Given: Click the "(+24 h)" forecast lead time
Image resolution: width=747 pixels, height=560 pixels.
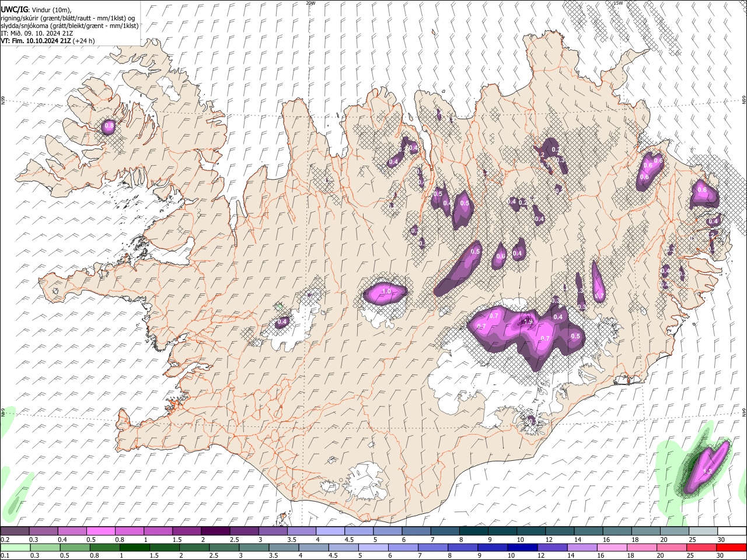Looking at the screenshot, I should point(84,41).
